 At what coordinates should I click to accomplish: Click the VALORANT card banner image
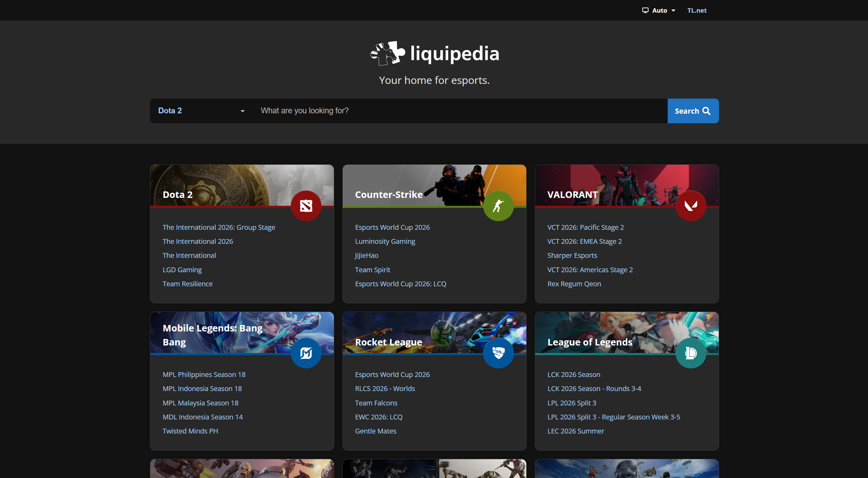coord(627,185)
